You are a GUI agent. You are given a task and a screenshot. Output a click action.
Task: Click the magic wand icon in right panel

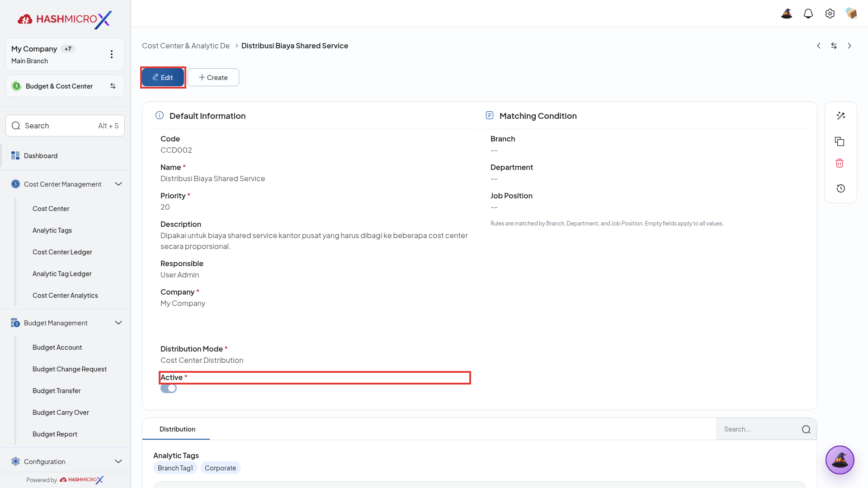(840, 116)
